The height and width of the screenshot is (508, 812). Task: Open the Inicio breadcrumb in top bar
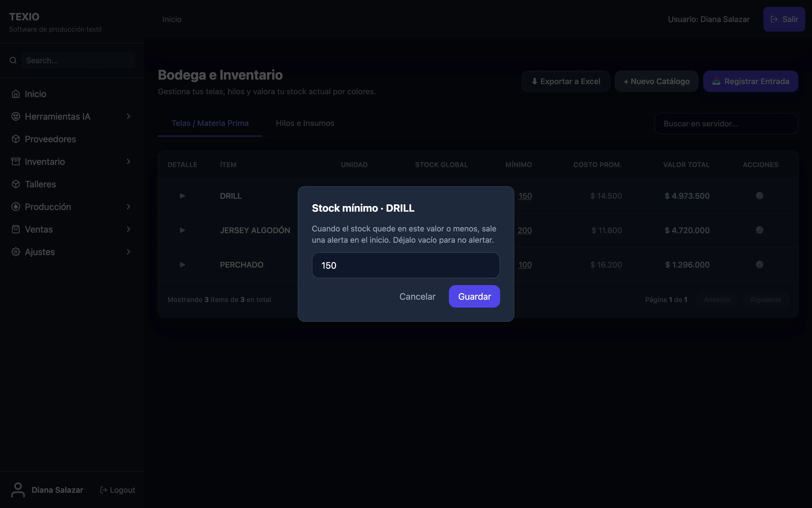[172, 19]
